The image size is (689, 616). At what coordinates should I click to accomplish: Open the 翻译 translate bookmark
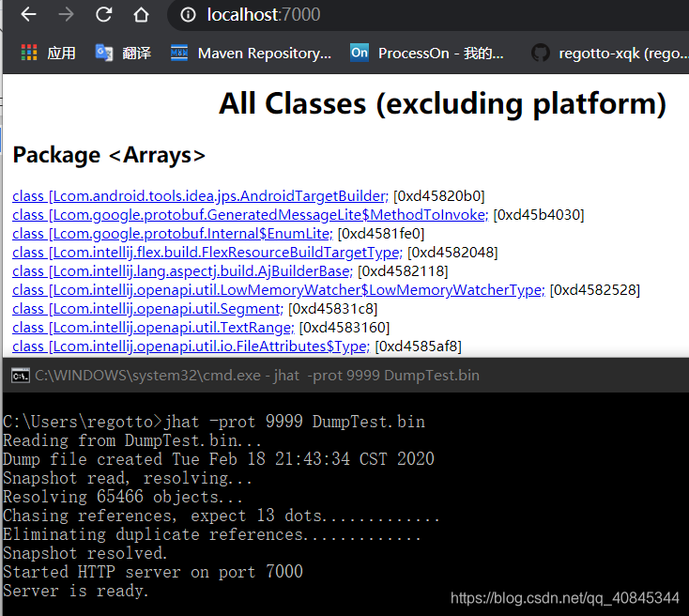[x=123, y=53]
